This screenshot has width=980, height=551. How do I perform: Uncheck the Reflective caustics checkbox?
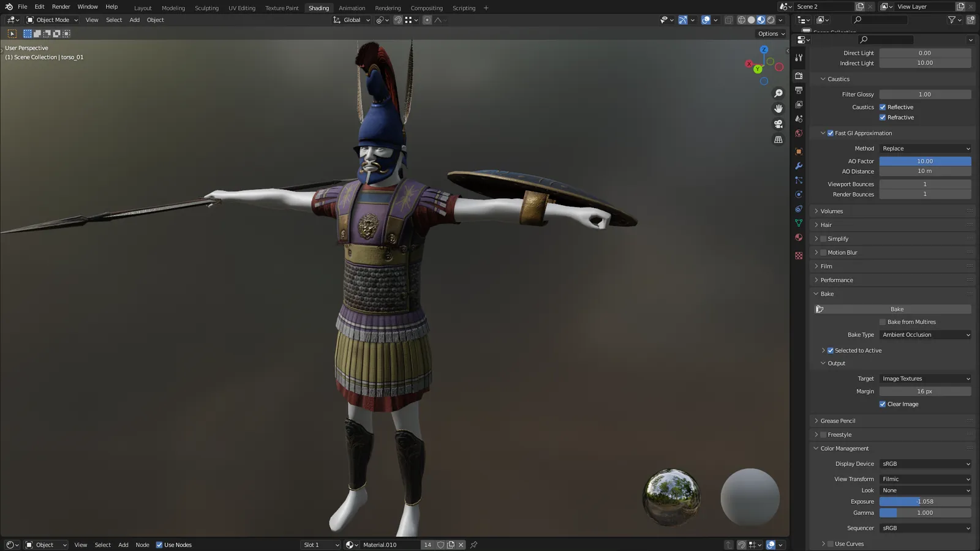point(883,107)
